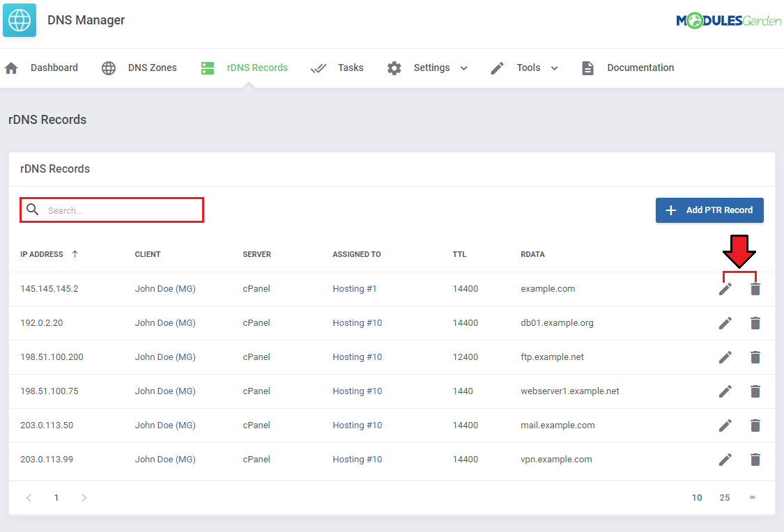Edit the 192.0.2.20 record
Viewport: 784px width, 532px height.
pyautogui.click(x=725, y=323)
